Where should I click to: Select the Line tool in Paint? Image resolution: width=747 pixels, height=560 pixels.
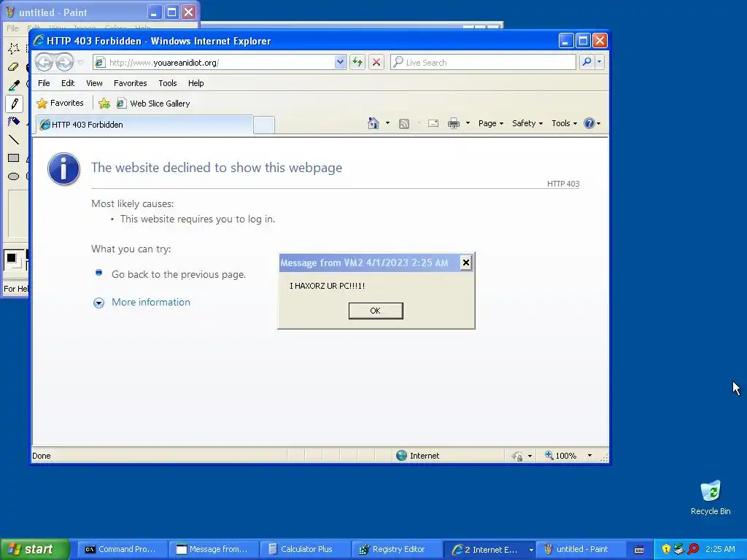click(x=14, y=139)
